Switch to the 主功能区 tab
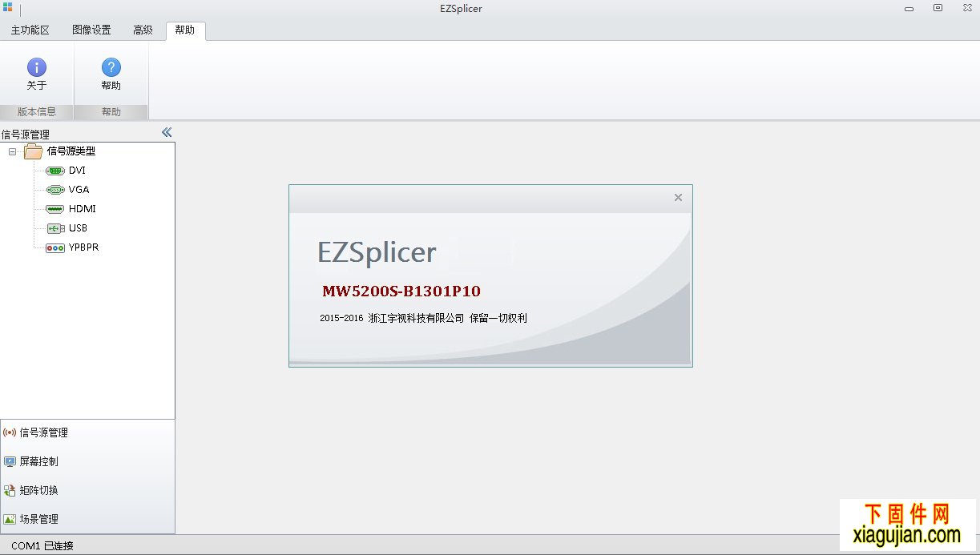This screenshot has width=980, height=555. pyautogui.click(x=30, y=30)
